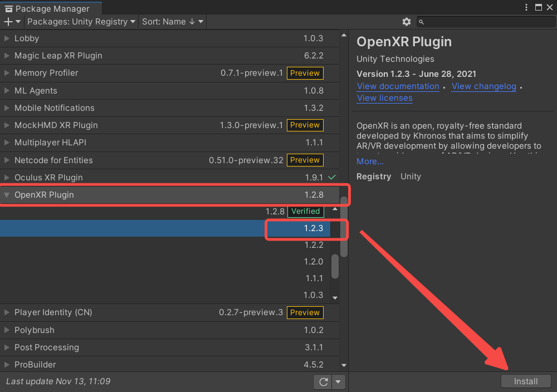The height and width of the screenshot is (392, 557).
Task: Maximize the Package Manager window
Action: pos(539,7)
